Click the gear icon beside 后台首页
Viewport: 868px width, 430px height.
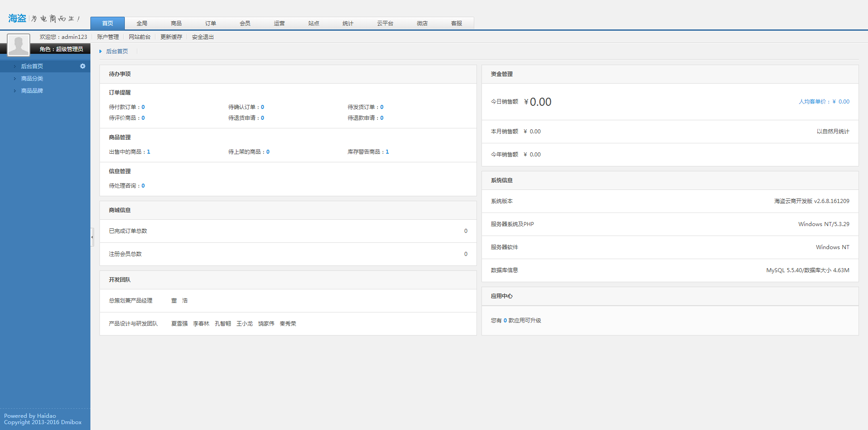(x=83, y=66)
